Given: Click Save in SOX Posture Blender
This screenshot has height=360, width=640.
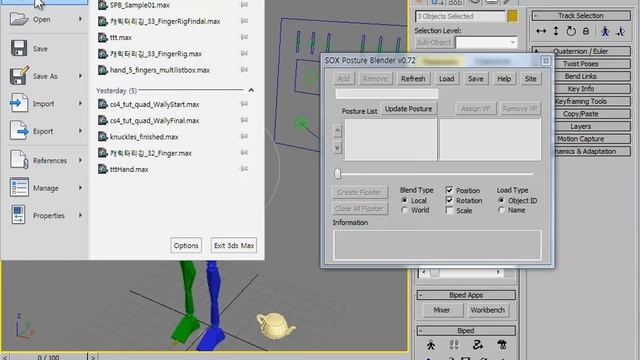Looking at the screenshot, I should pos(476,79).
